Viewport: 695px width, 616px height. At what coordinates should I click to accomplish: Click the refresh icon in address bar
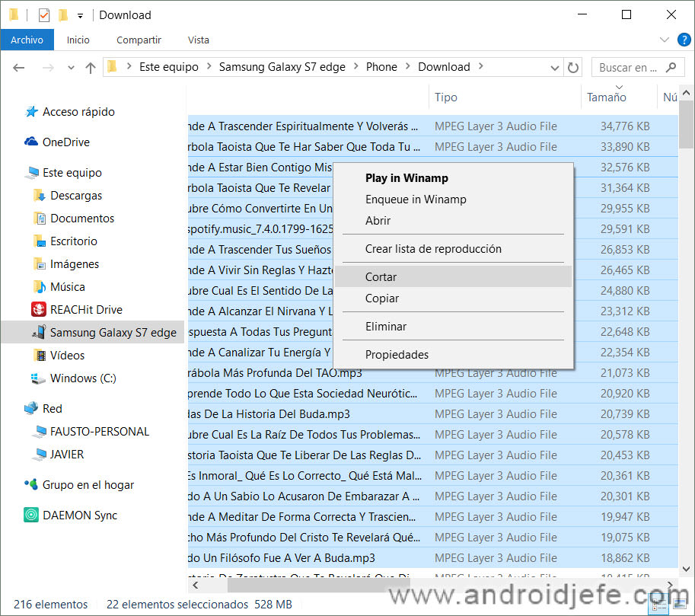click(x=573, y=67)
